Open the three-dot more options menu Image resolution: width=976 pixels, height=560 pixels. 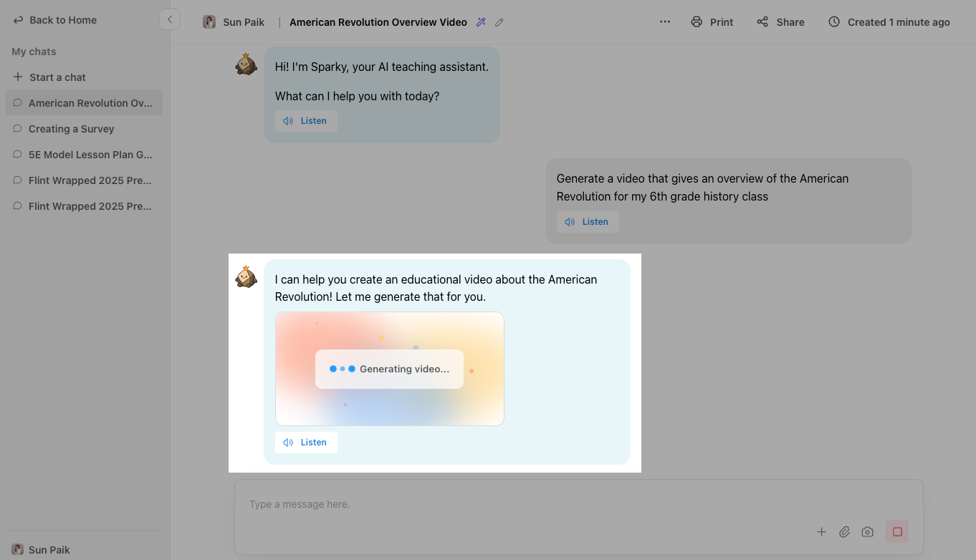(x=665, y=22)
